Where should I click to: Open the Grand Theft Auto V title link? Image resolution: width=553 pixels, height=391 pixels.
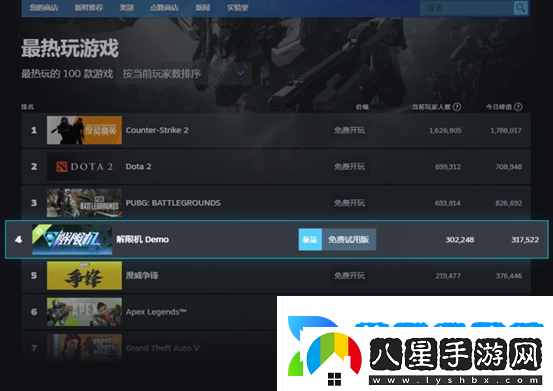pos(163,348)
